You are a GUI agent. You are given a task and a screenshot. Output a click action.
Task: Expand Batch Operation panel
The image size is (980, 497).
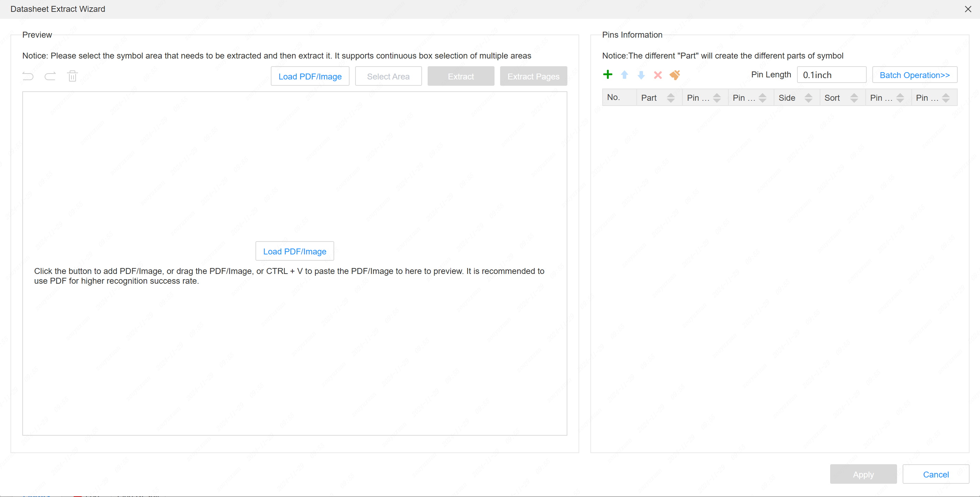coord(914,75)
